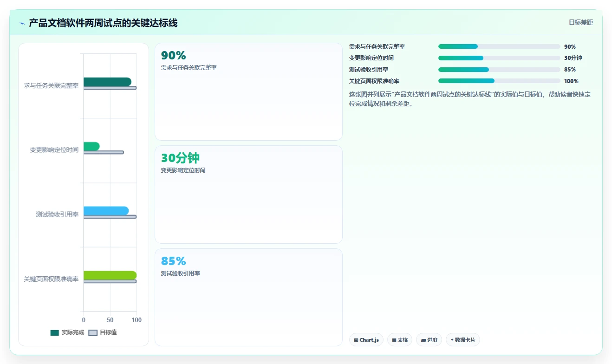This screenshot has height=364, width=612.
Task: Click the 目标差距 label in header
Action: pyautogui.click(x=581, y=22)
